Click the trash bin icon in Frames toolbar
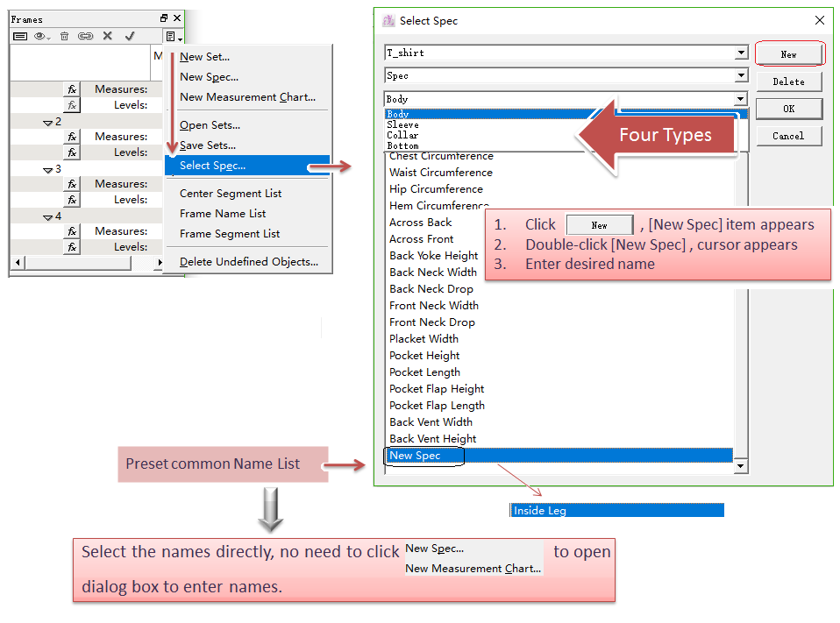This screenshot has width=840, height=623. 64,36
